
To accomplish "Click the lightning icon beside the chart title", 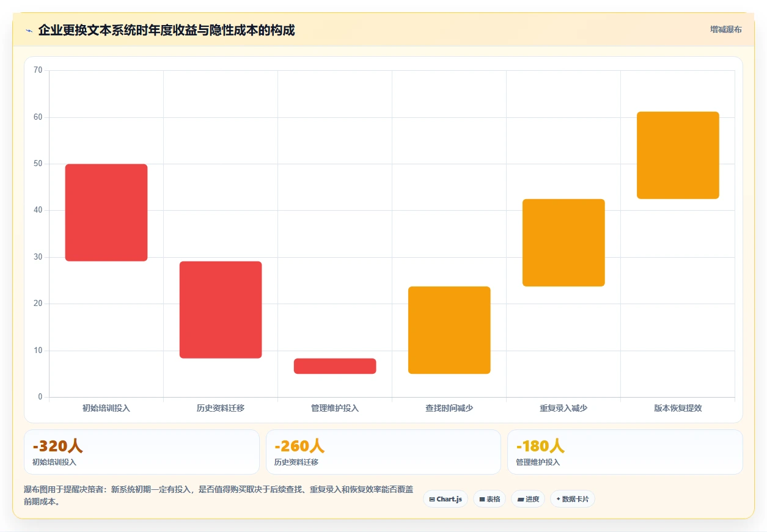I will pyautogui.click(x=29, y=31).
